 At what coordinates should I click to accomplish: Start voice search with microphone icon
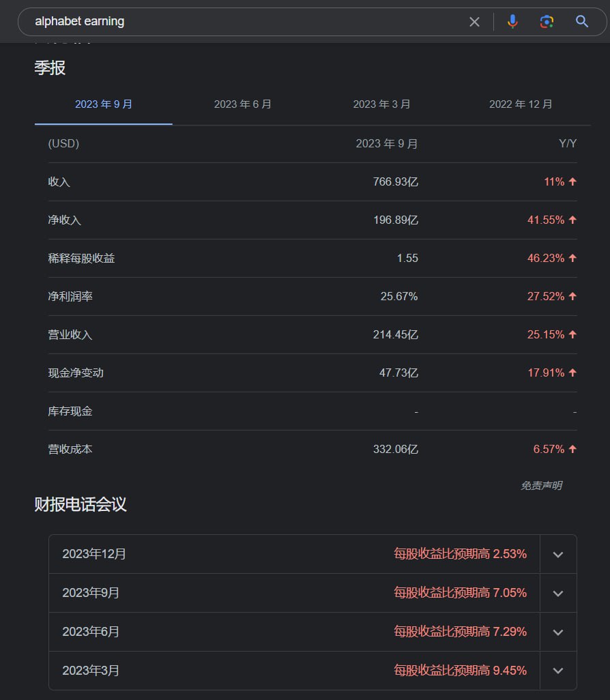[512, 22]
